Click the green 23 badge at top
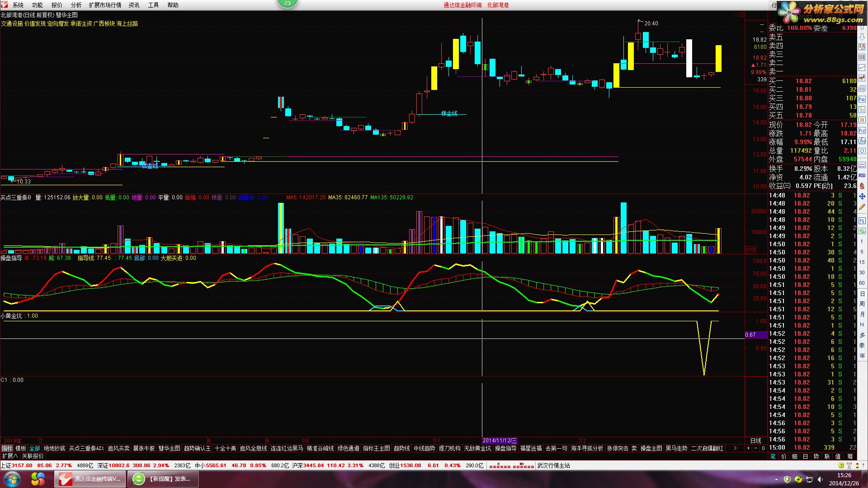Viewport: 868px width, 488px height. [x=288, y=3]
